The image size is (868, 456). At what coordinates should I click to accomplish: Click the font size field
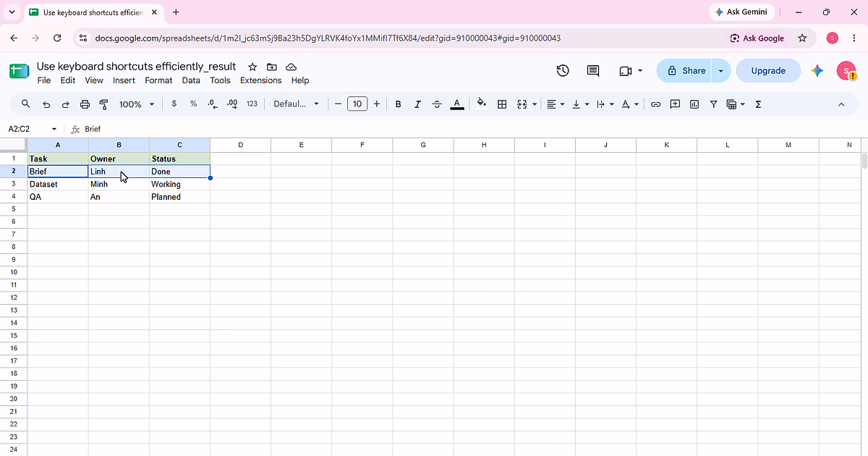[x=357, y=104]
